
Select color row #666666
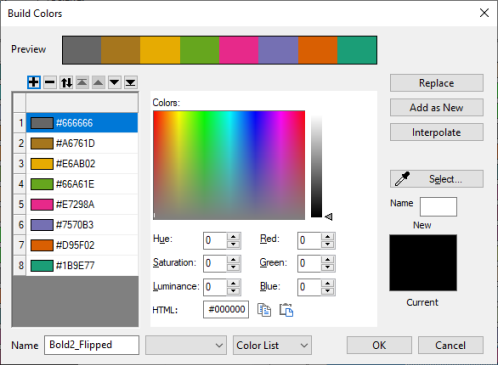click(x=82, y=123)
